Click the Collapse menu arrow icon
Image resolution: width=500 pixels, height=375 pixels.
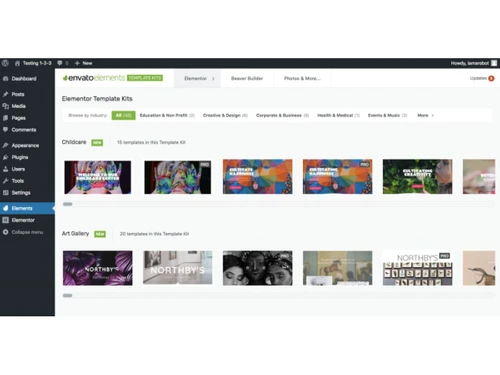coord(5,232)
